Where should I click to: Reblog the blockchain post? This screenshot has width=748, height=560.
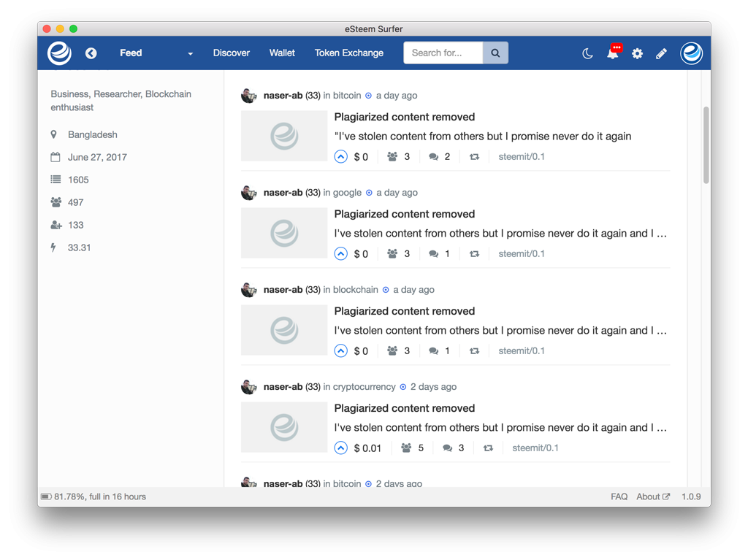click(x=474, y=350)
